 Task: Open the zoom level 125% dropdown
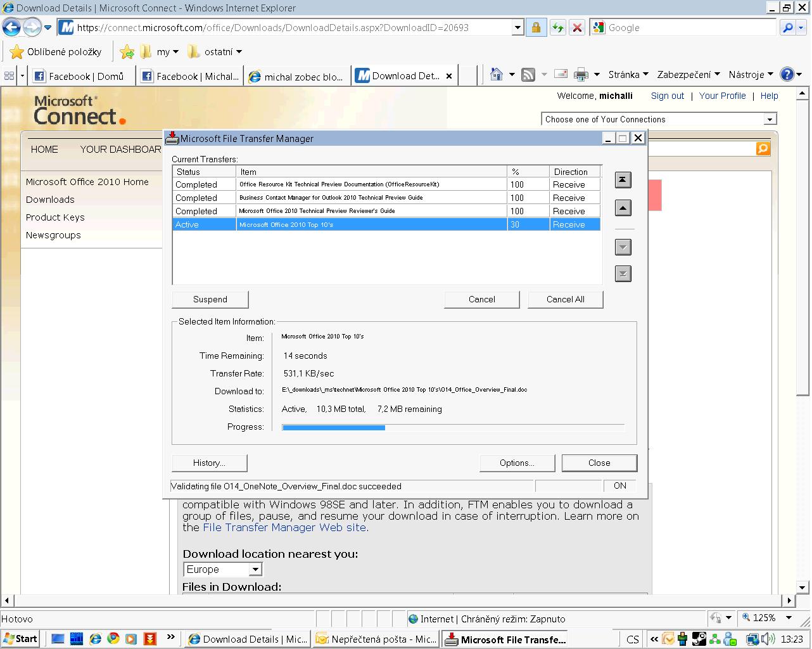pyautogui.click(x=789, y=618)
